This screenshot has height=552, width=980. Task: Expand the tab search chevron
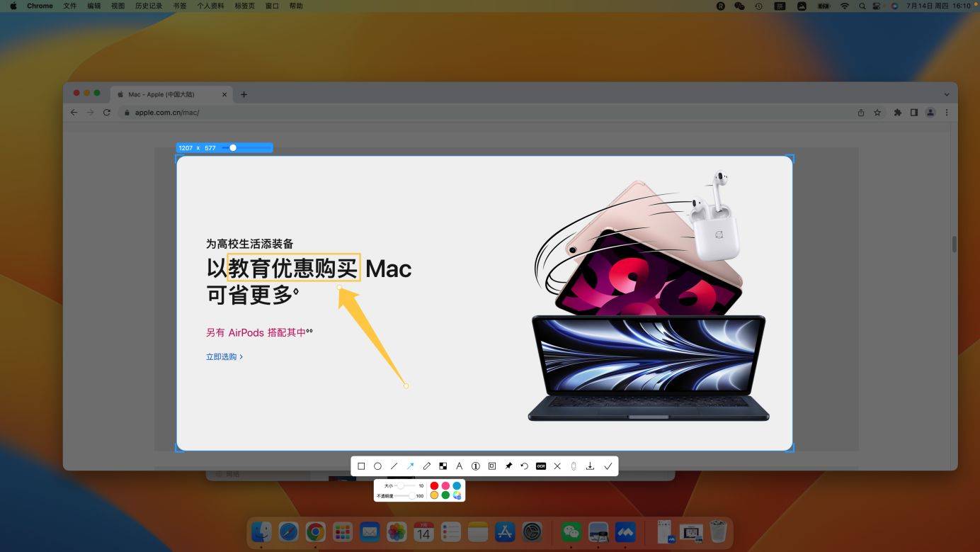[x=947, y=94]
